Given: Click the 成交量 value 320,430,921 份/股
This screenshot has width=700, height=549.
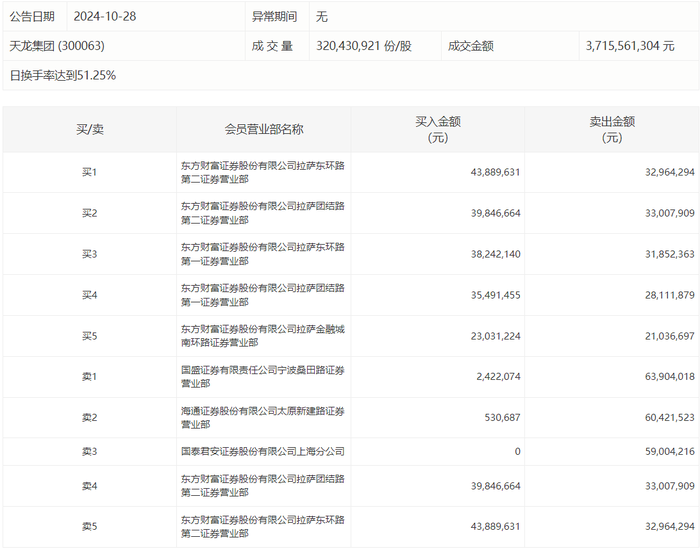Looking at the screenshot, I should point(364,46).
